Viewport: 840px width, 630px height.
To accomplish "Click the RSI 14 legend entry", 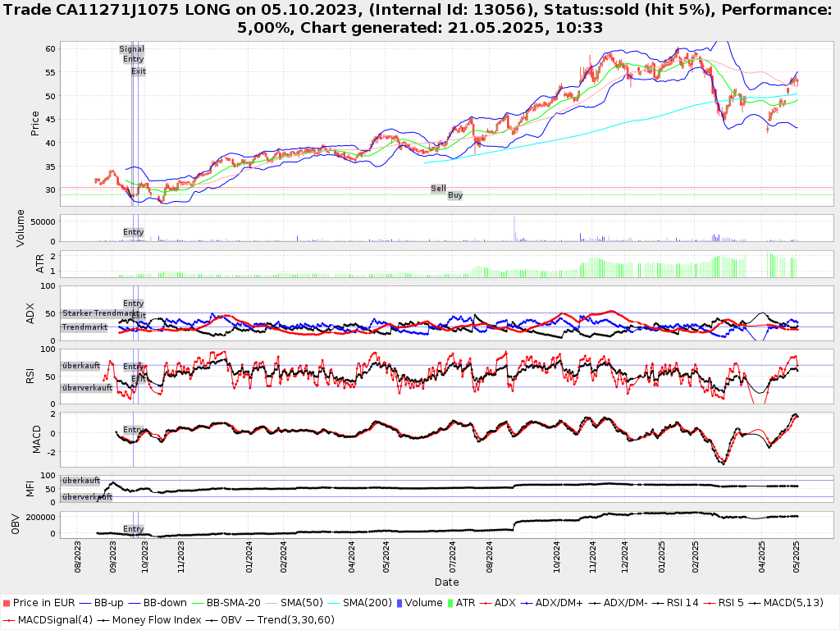I will point(676,603).
